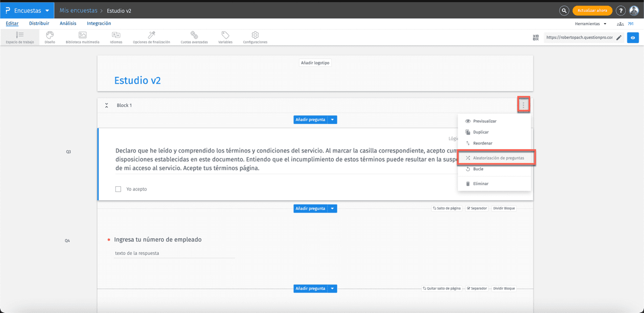The image size is (644, 313).
Task: Open the search magnifier in the header
Action: 564,10
